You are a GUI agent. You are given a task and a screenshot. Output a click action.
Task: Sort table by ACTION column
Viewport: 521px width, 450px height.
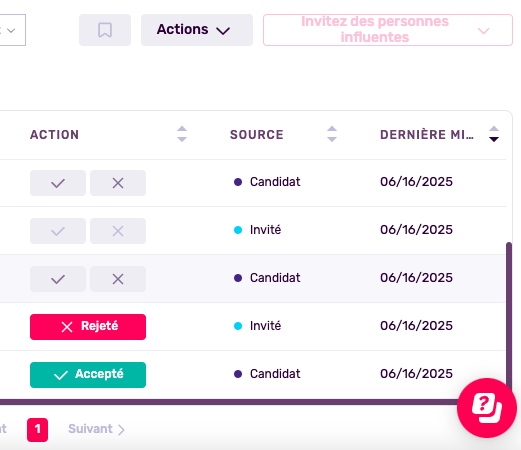pos(182,134)
